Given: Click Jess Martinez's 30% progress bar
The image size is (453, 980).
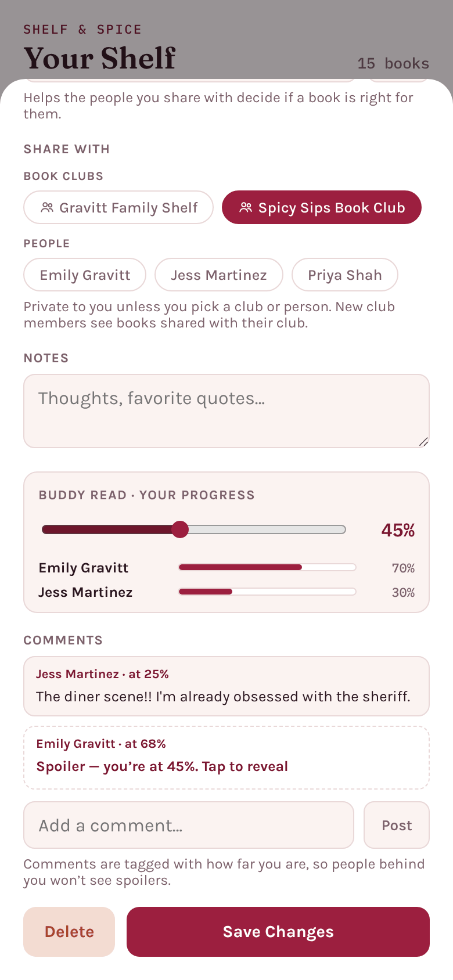Looking at the screenshot, I should [267, 592].
